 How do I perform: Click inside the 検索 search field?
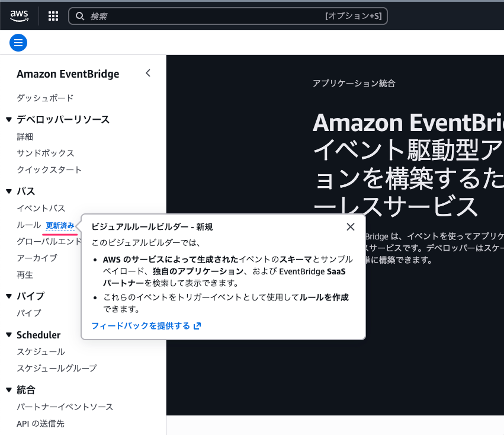(178, 16)
